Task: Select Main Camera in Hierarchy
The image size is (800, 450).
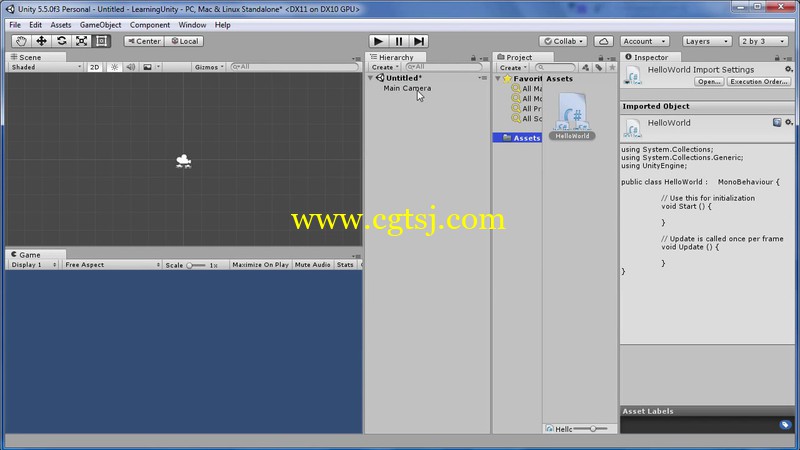Action: [407, 88]
